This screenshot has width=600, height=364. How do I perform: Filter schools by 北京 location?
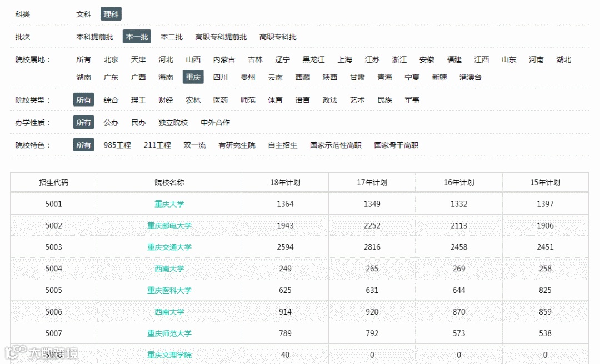click(x=111, y=59)
